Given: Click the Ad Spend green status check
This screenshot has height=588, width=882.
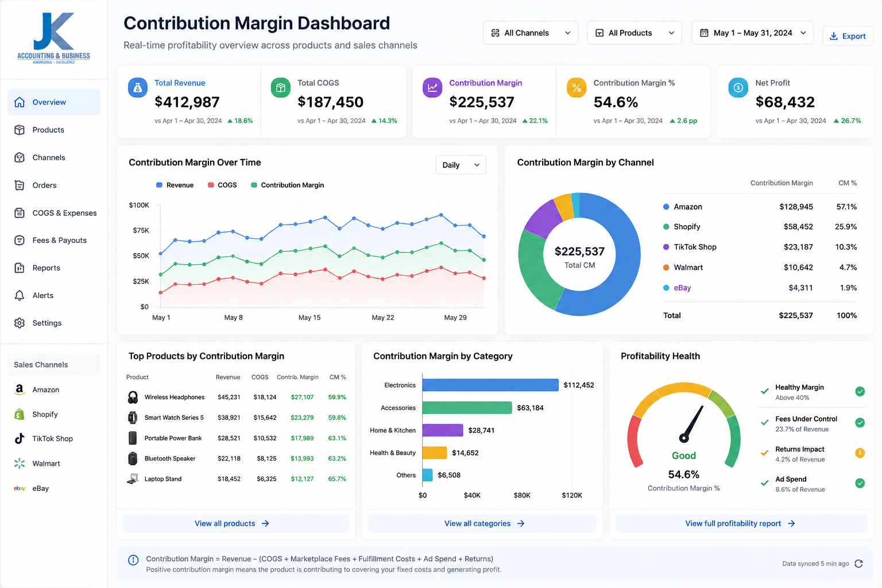Looking at the screenshot, I should [860, 483].
